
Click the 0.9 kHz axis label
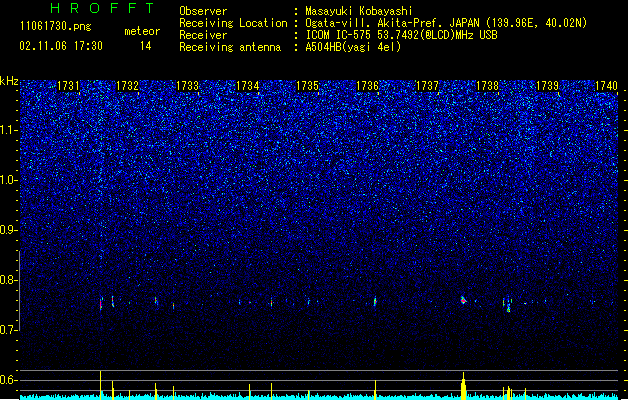click(9, 230)
